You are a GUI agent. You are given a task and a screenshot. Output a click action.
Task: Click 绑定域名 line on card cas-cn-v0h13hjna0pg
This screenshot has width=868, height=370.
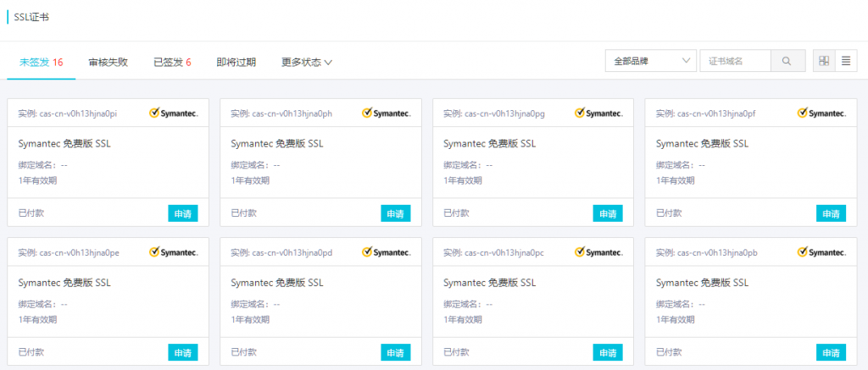click(x=468, y=165)
